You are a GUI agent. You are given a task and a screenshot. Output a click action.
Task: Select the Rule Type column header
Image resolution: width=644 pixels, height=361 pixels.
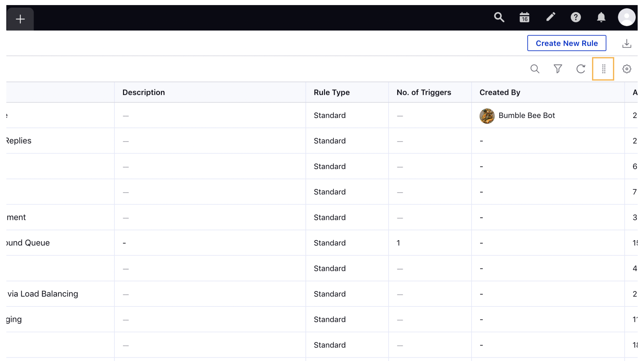pos(331,92)
